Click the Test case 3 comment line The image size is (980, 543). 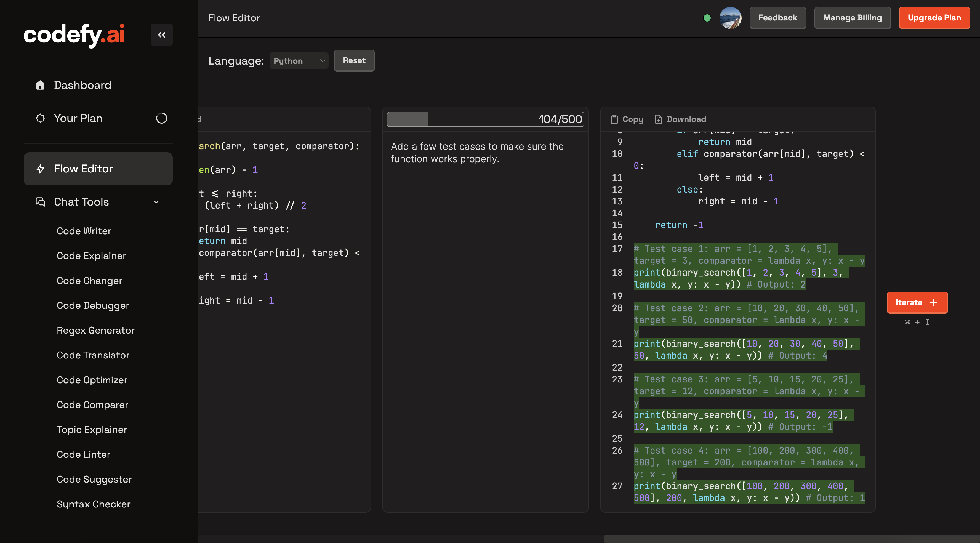point(749,391)
